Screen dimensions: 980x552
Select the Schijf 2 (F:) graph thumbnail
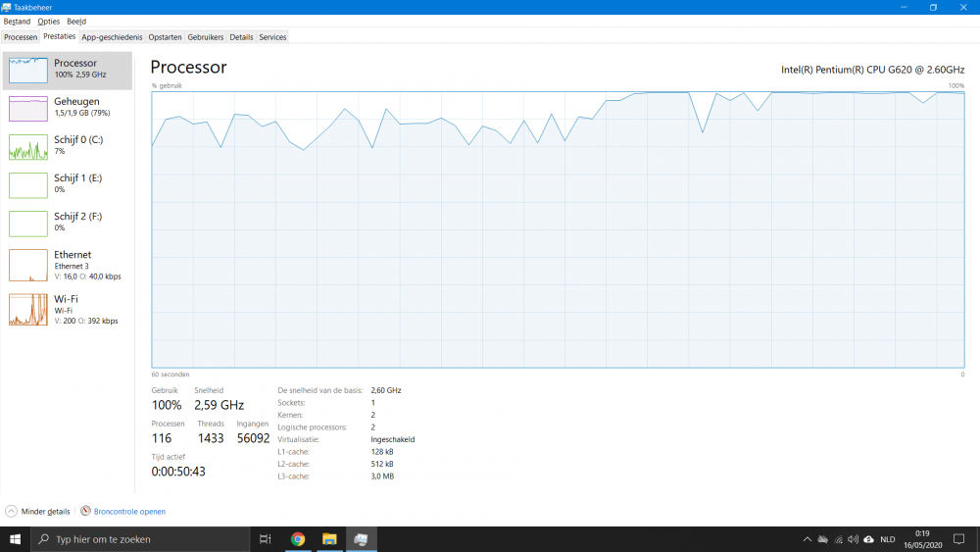28,224
